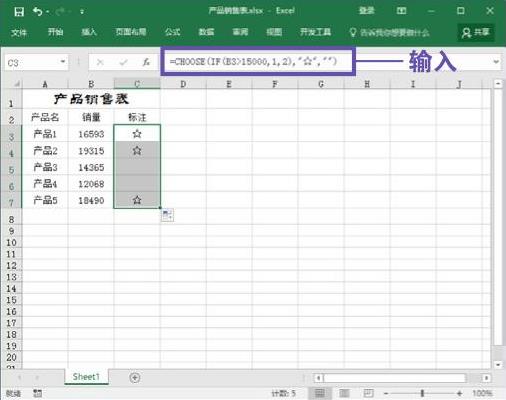Click the header cell 销量
Screen dimensions: 506x400
point(91,117)
